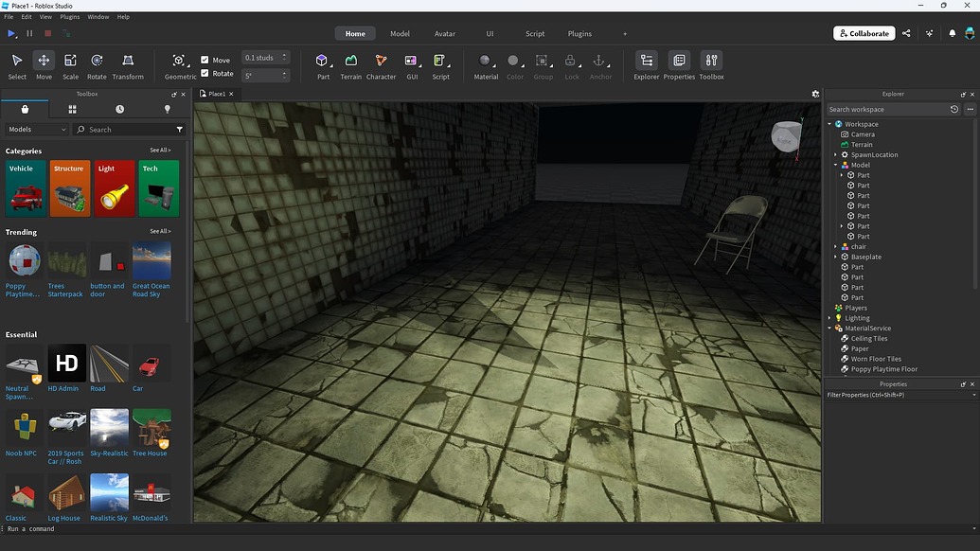Open the File menu

[x=9, y=17]
